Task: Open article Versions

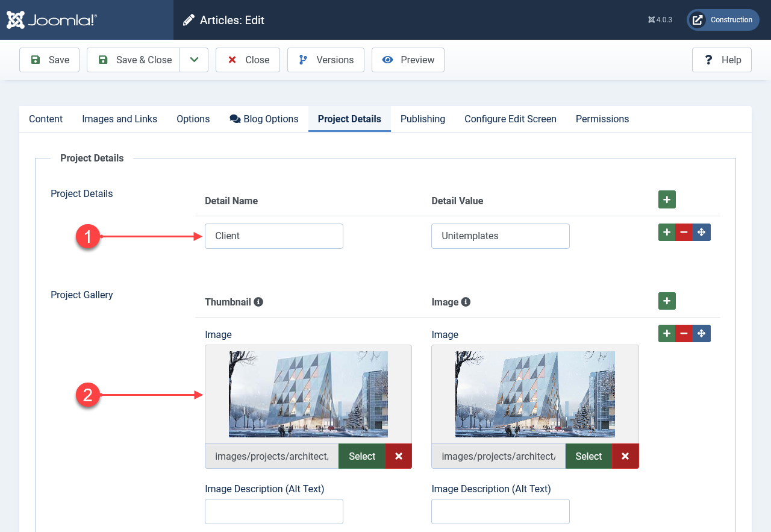Action: click(x=326, y=60)
